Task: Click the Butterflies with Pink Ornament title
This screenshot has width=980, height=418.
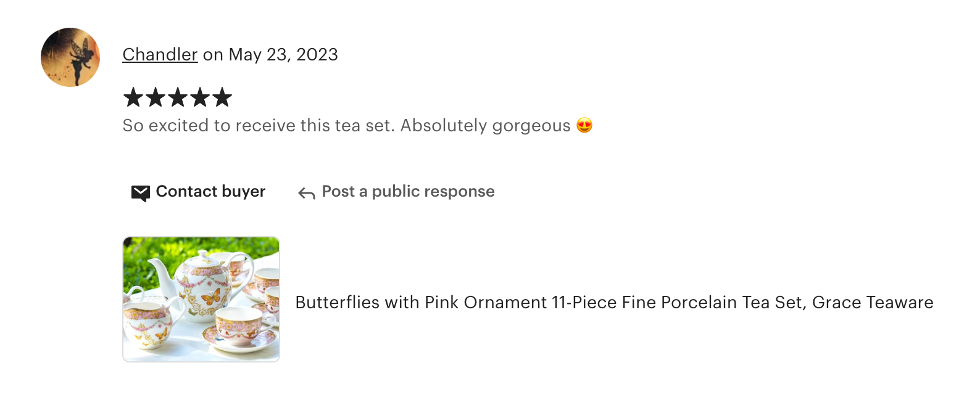Action: [421, 303]
